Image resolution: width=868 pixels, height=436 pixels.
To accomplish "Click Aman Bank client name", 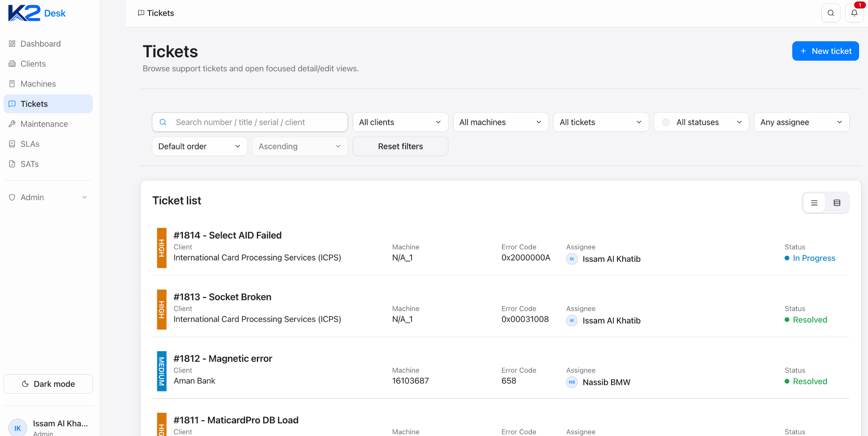I will click(195, 381).
